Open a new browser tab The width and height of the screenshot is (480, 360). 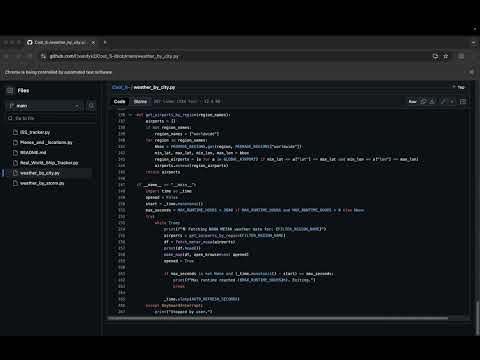pos(105,42)
